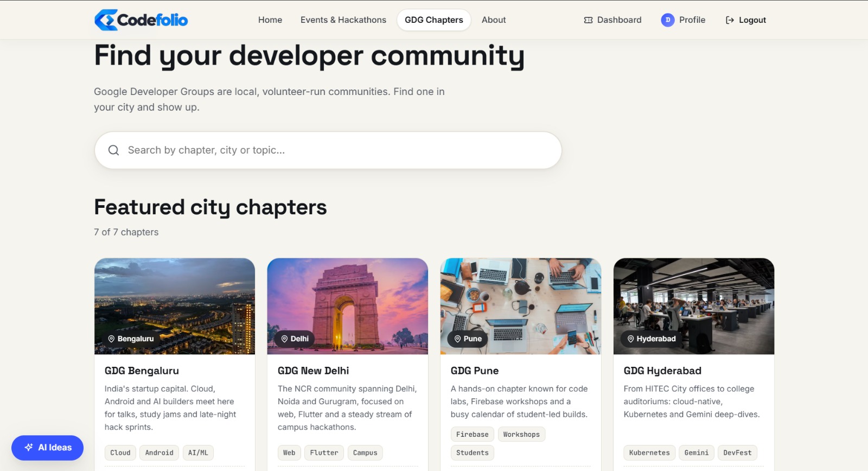868x471 pixels.
Task: Click the search magnifier icon
Action: (113, 150)
